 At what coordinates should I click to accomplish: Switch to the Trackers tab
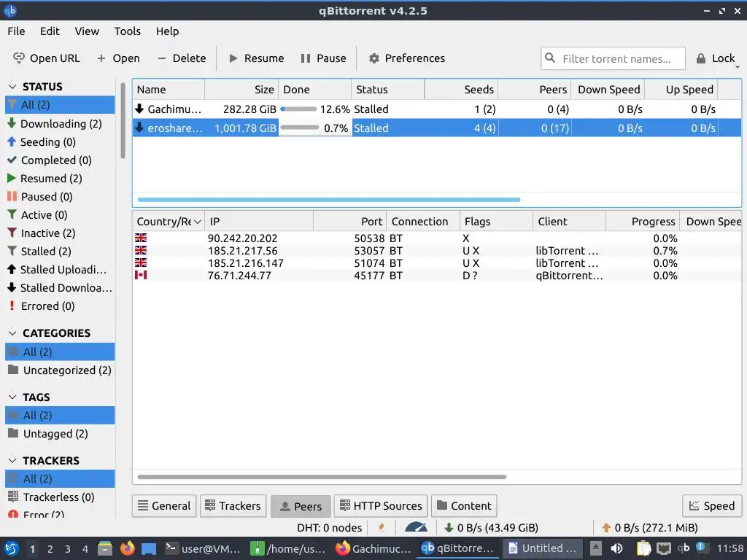click(233, 506)
